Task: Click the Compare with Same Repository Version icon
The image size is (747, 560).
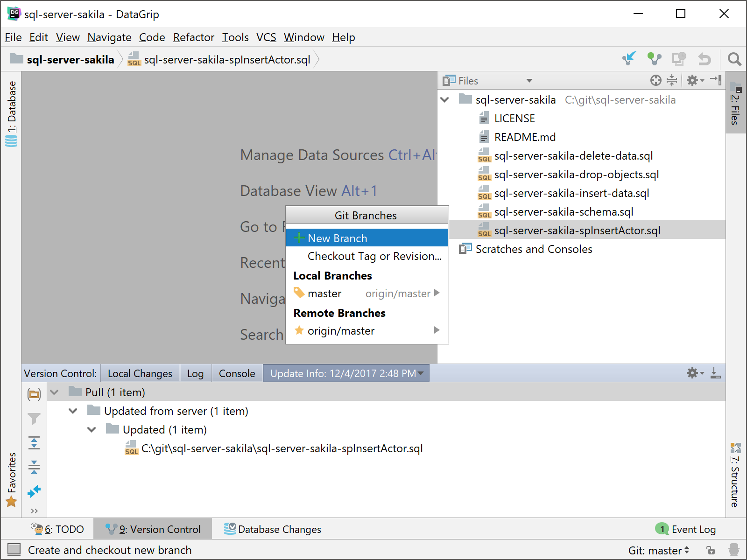Action: [x=679, y=59]
